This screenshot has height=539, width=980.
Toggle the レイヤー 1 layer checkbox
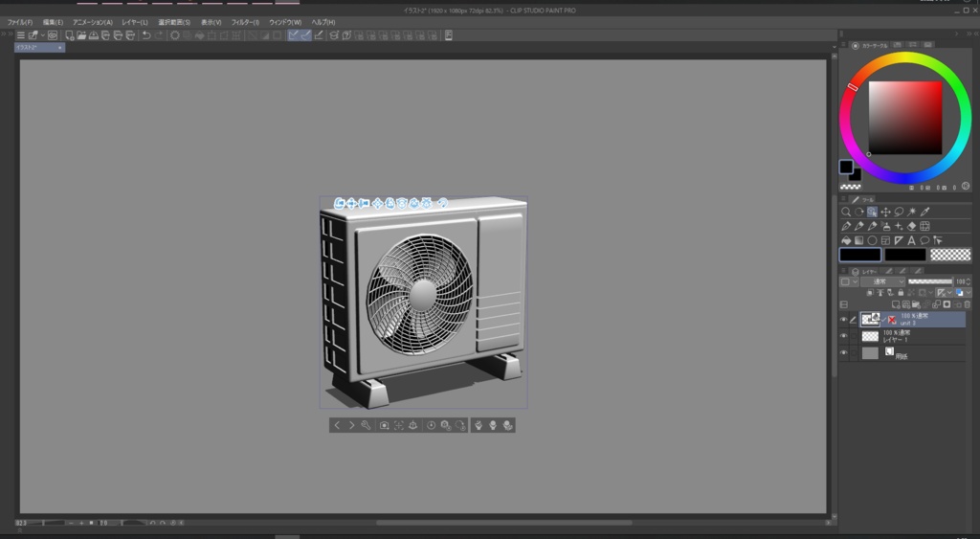click(854, 336)
